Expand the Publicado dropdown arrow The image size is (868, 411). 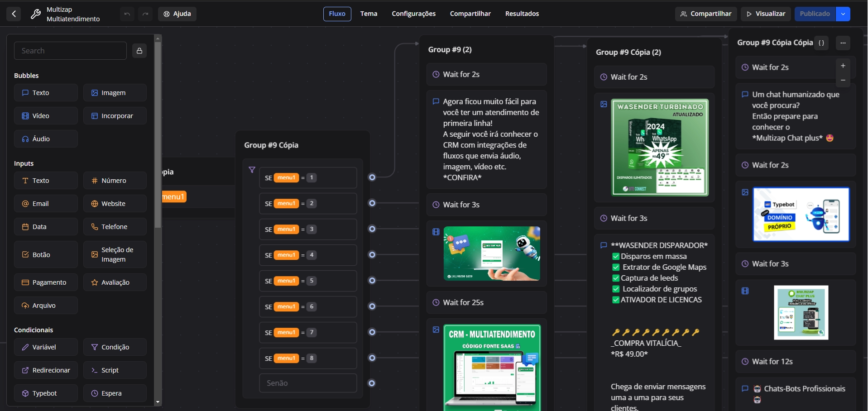click(x=843, y=14)
